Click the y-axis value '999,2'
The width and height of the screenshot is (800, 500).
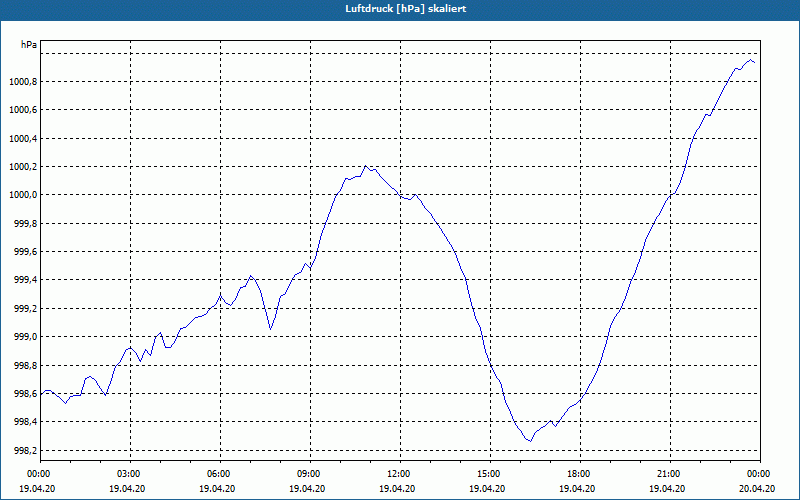tap(25, 308)
